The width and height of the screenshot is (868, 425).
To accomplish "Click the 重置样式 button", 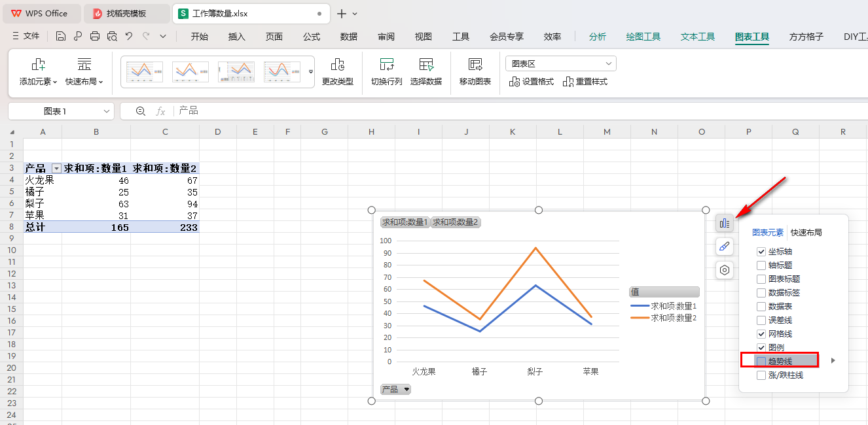I will point(585,82).
